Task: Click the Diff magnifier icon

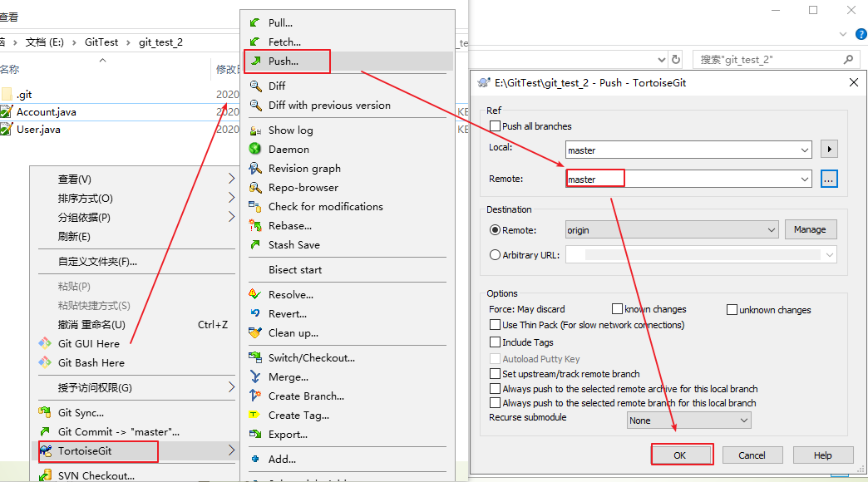Action: click(x=255, y=86)
